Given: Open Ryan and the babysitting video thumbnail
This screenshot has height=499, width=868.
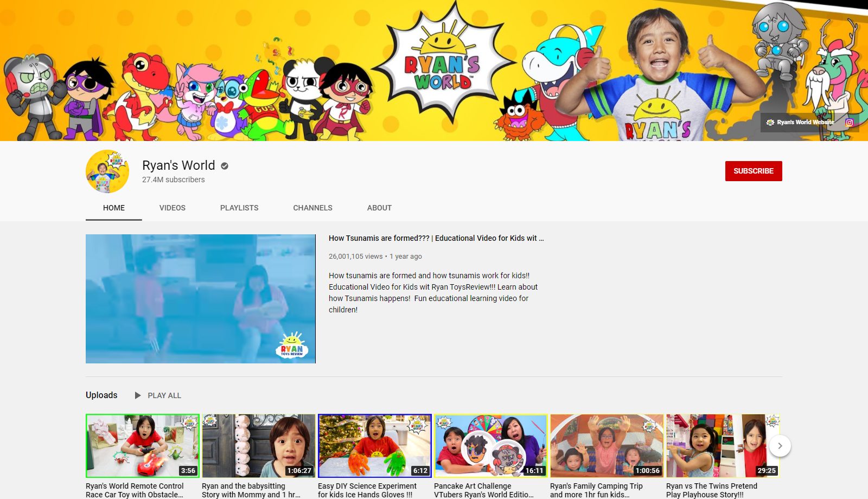Looking at the screenshot, I should coord(258,446).
